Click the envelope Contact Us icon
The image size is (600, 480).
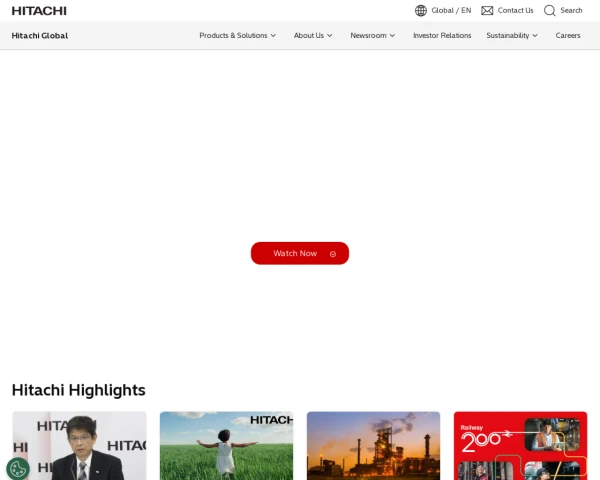(x=487, y=11)
